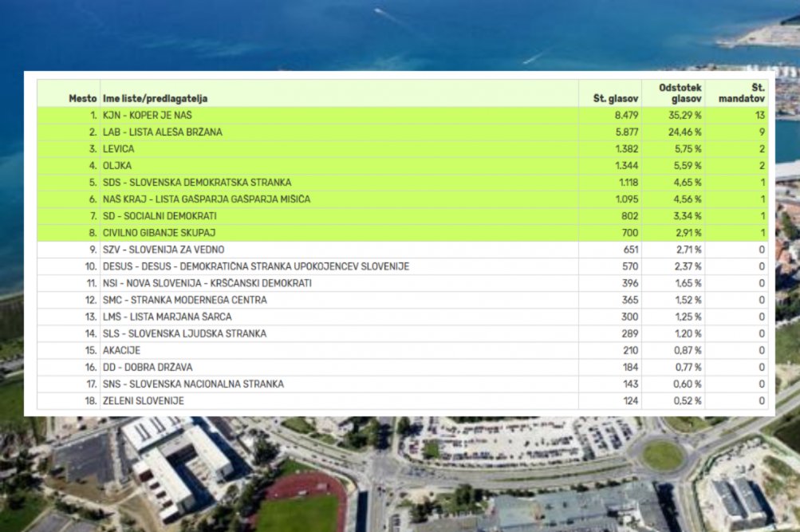Click vote count 1.118 for SDS
Viewport: 800px width, 532px height.
(629, 183)
